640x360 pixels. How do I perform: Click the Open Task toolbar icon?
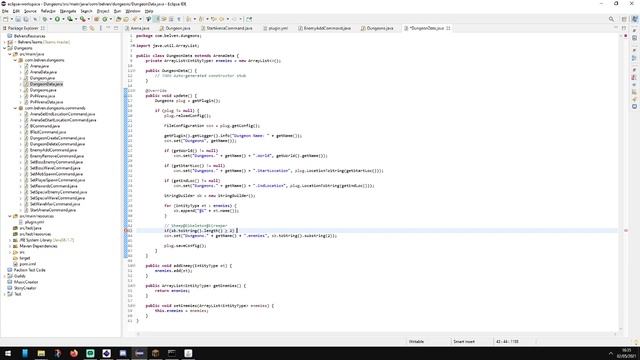pyautogui.click(x=126, y=19)
